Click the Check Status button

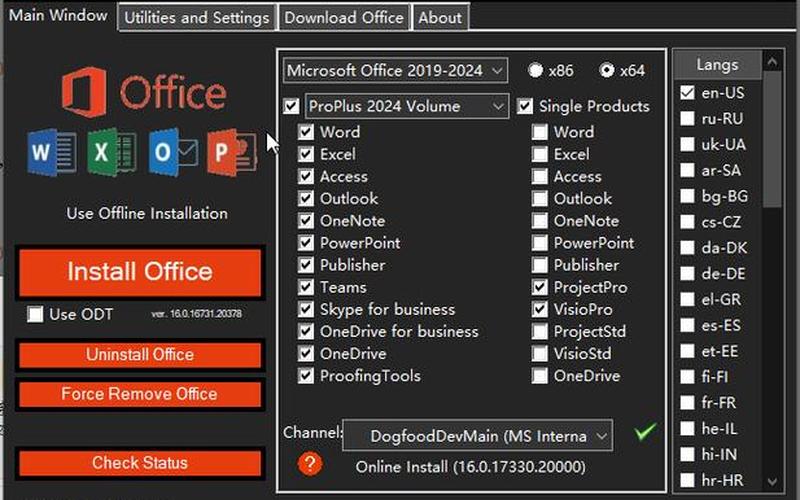pyautogui.click(x=140, y=463)
